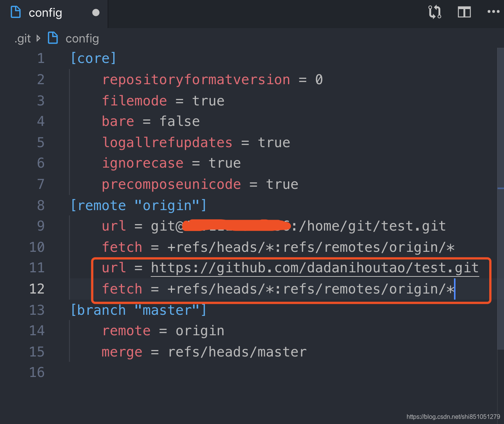The height and width of the screenshot is (424, 504).
Task: Click the fetch key on line 12
Action: click(x=122, y=289)
